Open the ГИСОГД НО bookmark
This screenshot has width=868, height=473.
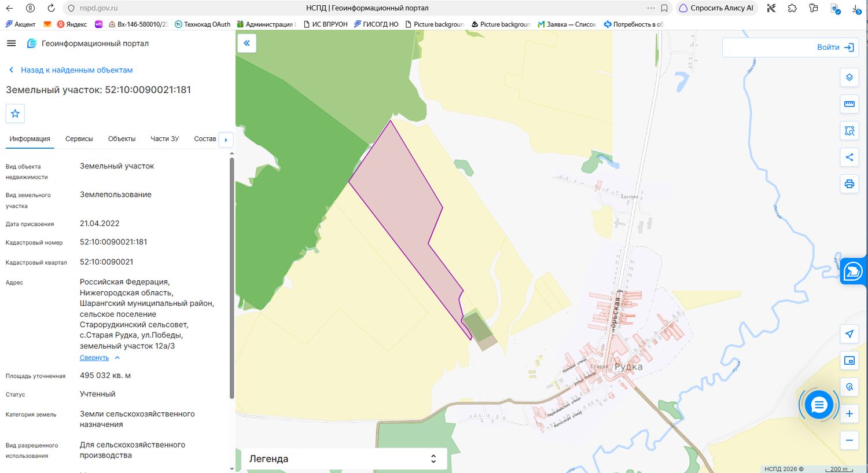[376, 24]
